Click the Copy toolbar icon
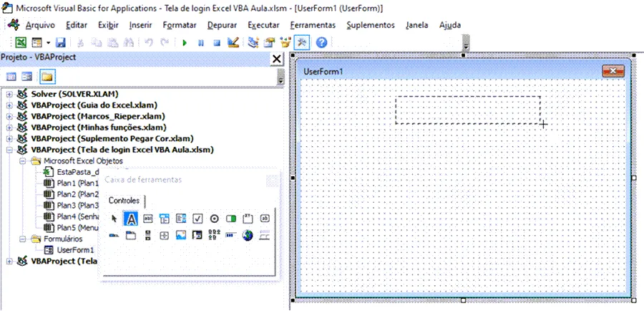The width and height of the screenshot is (644, 311). (x=97, y=42)
